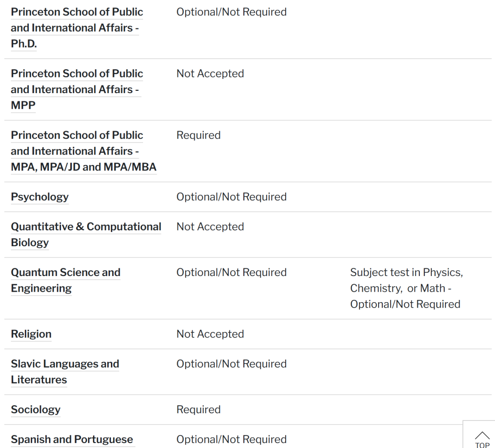Visit the Quantitative & Computational Biology link
The image size is (495, 448).
tap(86, 227)
